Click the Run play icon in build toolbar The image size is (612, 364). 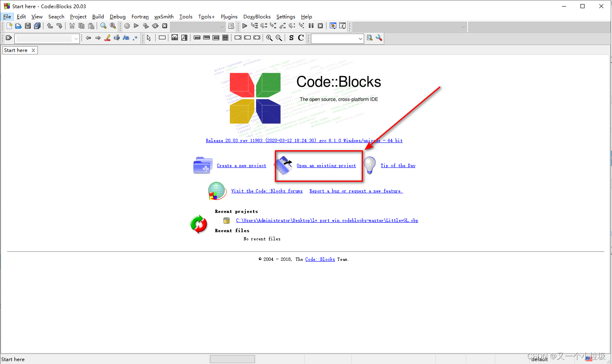point(136,26)
